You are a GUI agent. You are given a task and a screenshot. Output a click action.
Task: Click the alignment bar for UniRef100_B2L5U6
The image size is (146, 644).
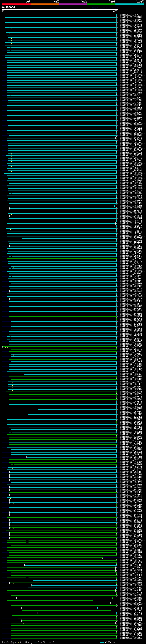point(72,414)
